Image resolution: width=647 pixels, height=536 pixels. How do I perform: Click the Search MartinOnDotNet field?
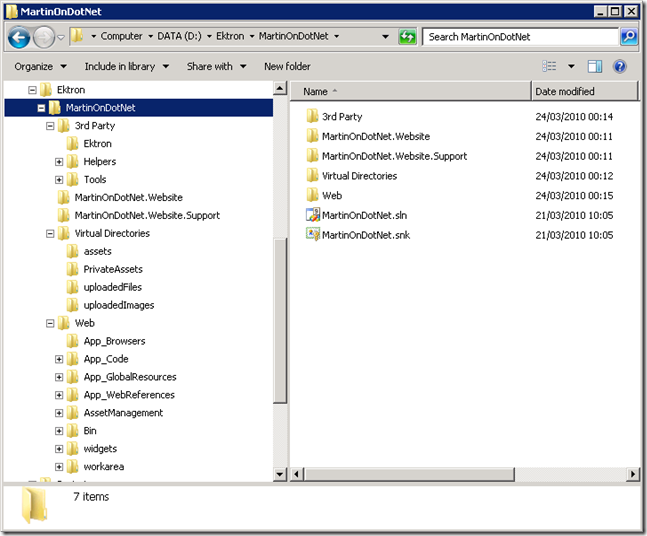pyautogui.click(x=520, y=37)
